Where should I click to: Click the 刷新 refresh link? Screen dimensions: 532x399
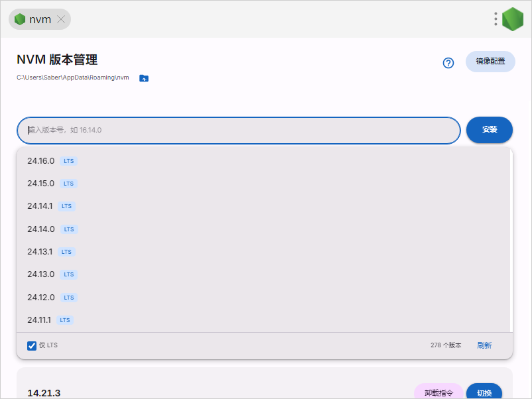pyautogui.click(x=484, y=345)
